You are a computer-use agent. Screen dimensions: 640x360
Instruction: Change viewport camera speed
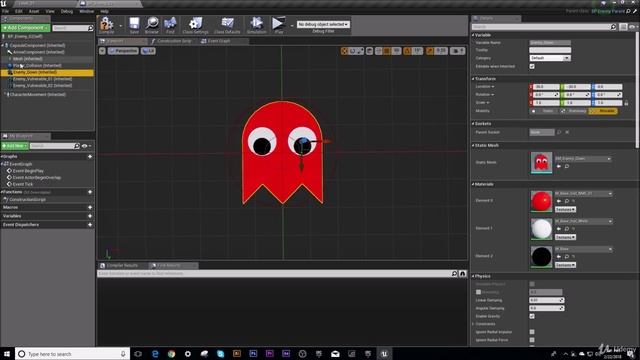(457, 51)
